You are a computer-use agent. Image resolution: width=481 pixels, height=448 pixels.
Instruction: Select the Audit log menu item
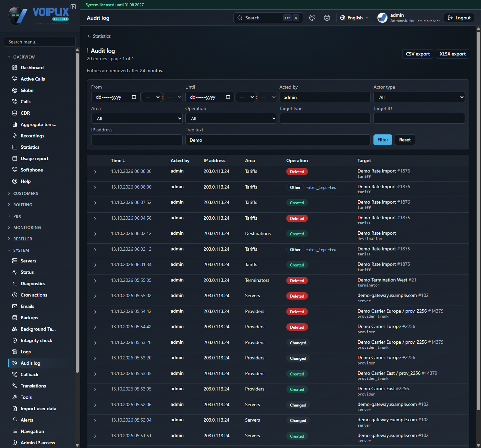coord(30,363)
